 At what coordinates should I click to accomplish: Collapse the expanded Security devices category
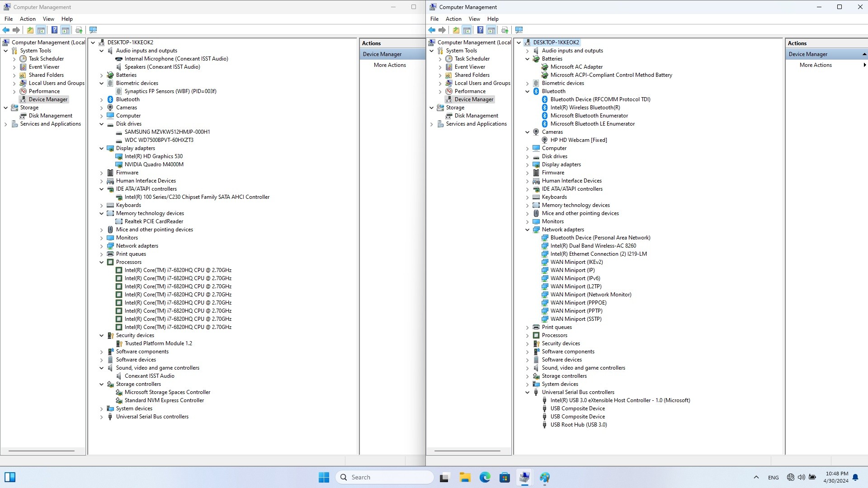[102, 335]
